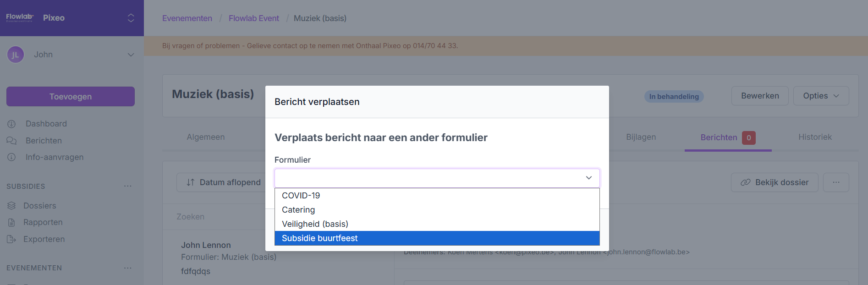Switch to the Bijlagen tab
The height and width of the screenshot is (285, 868).
[x=641, y=137]
